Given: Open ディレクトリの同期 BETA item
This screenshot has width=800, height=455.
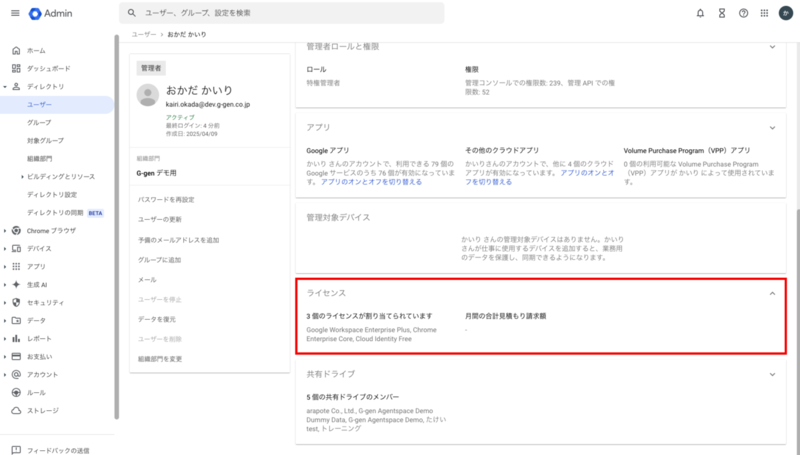Looking at the screenshot, I should (65, 213).
